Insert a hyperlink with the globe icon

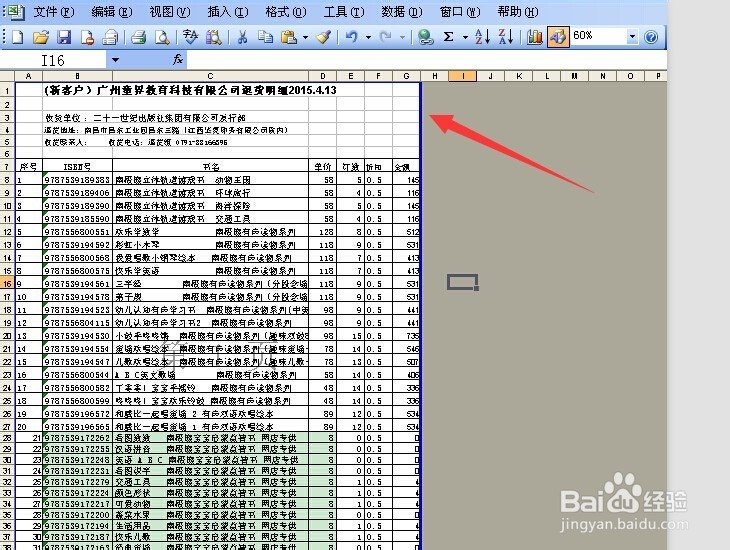coord(425,37)
